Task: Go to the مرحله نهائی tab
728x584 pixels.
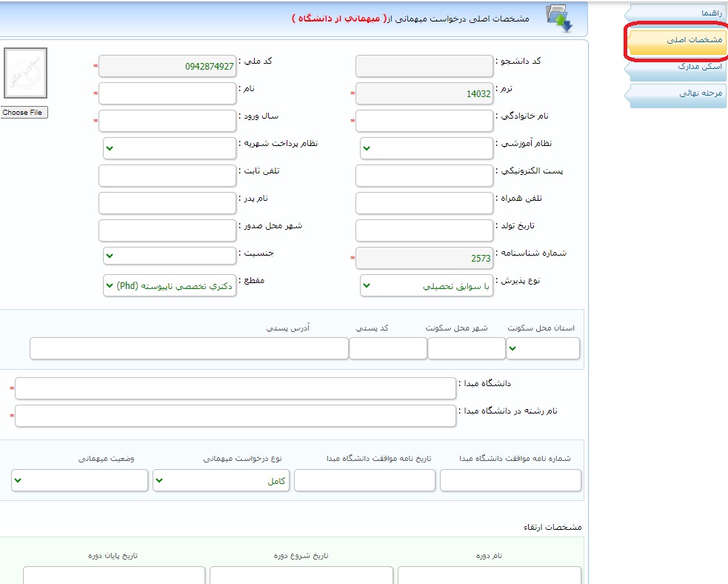Action: point(677,93)
